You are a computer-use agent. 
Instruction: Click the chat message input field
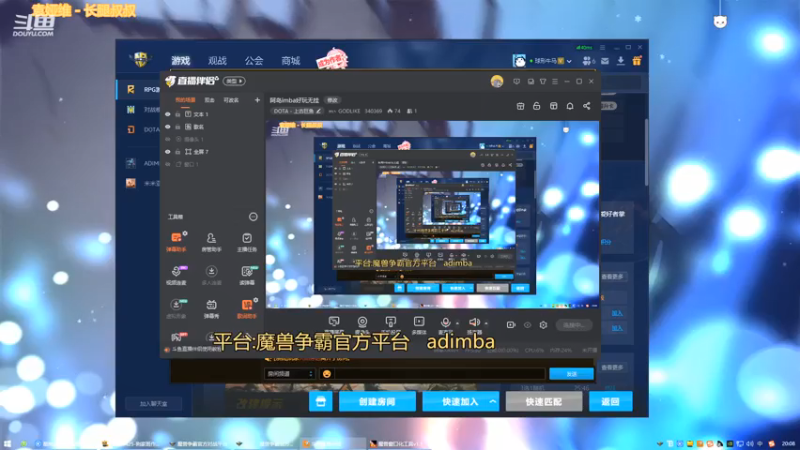439,374
